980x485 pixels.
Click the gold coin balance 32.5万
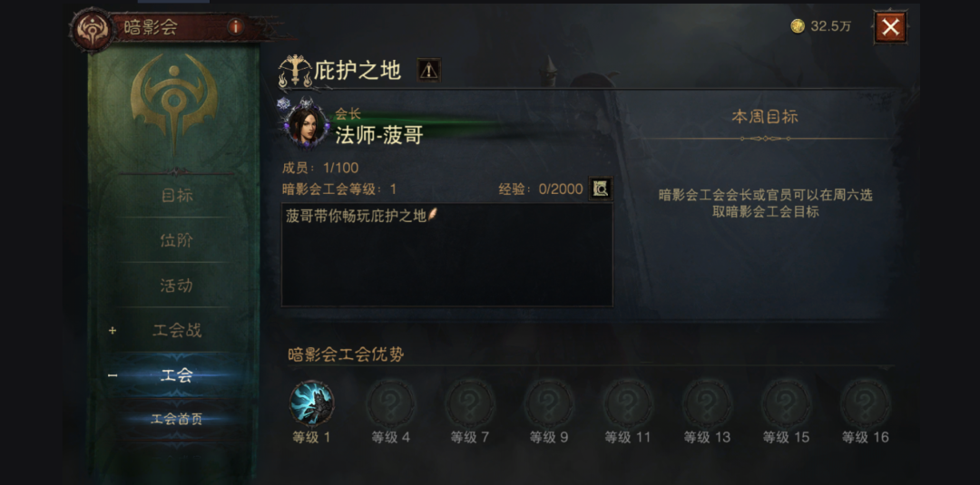(x=820, y=26)
